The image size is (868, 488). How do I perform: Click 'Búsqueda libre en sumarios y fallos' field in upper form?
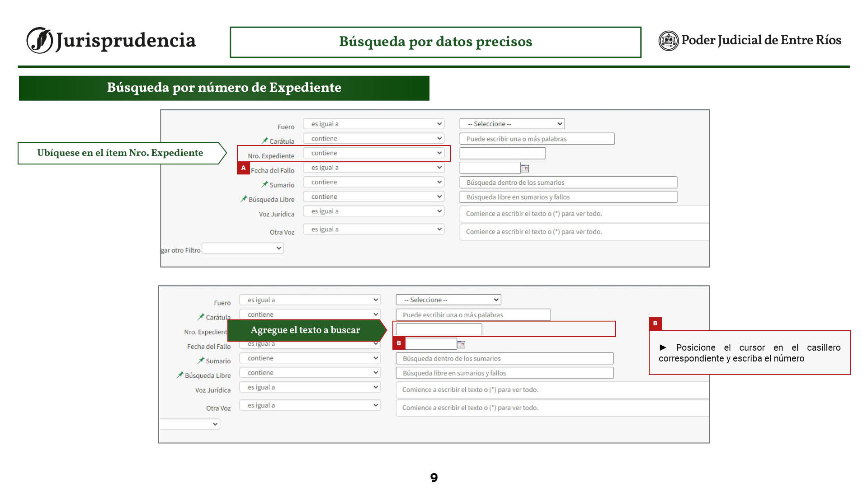(568, 197)
